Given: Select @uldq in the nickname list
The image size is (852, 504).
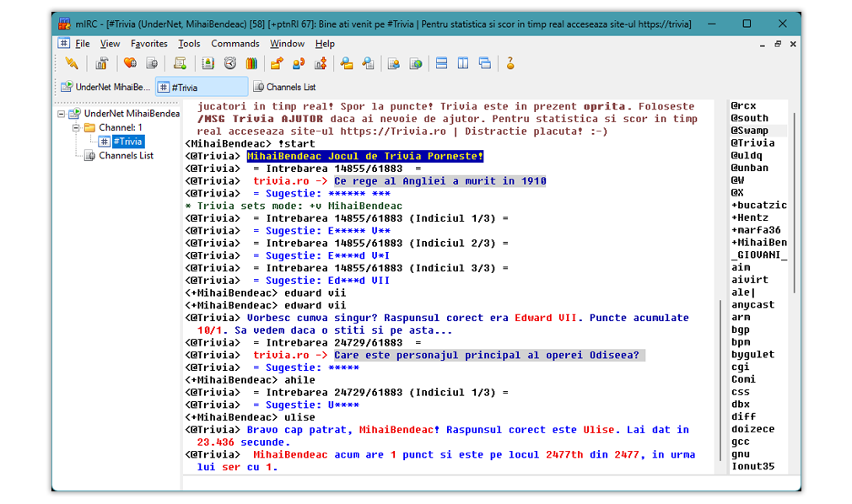Looking at the screenshot, I should [747, 156].
